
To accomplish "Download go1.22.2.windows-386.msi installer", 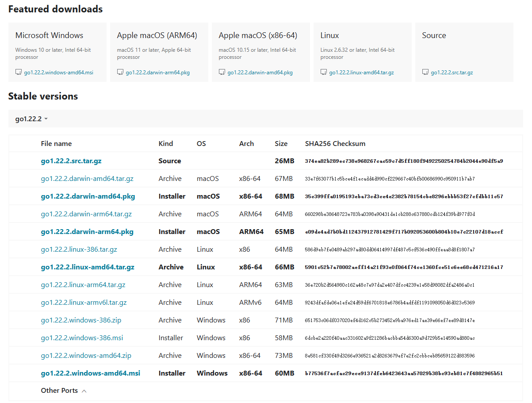I will (x=82, y=338).
